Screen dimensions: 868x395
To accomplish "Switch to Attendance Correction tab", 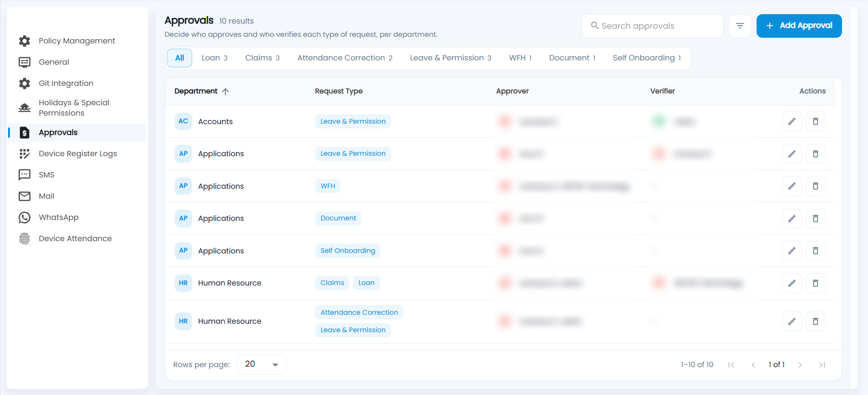I will [345, 58].
